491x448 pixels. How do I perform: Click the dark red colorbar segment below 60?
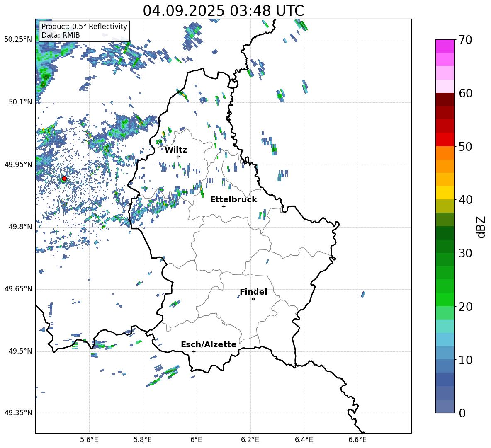tap(445, 99)
